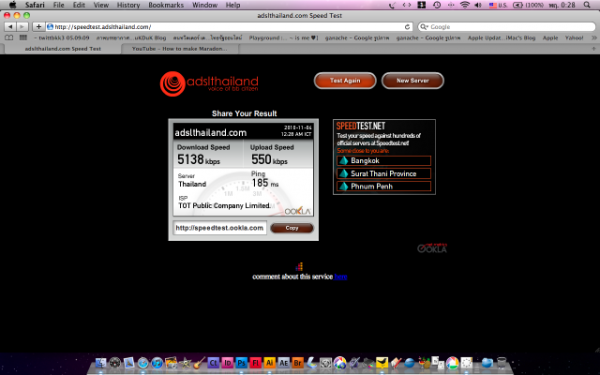Go back with the Safari back arrow
This screenshot has width=600, height=375.
tap(10, 26)
